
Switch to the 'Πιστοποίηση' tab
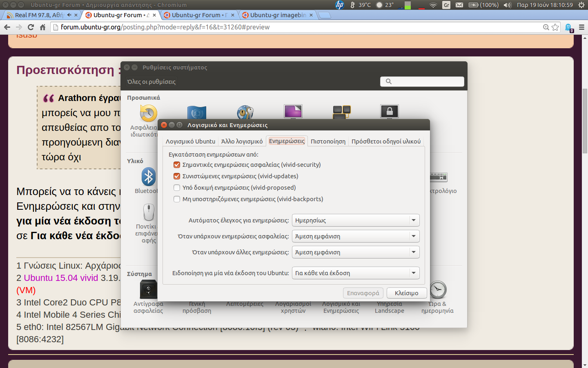[328, 141]
